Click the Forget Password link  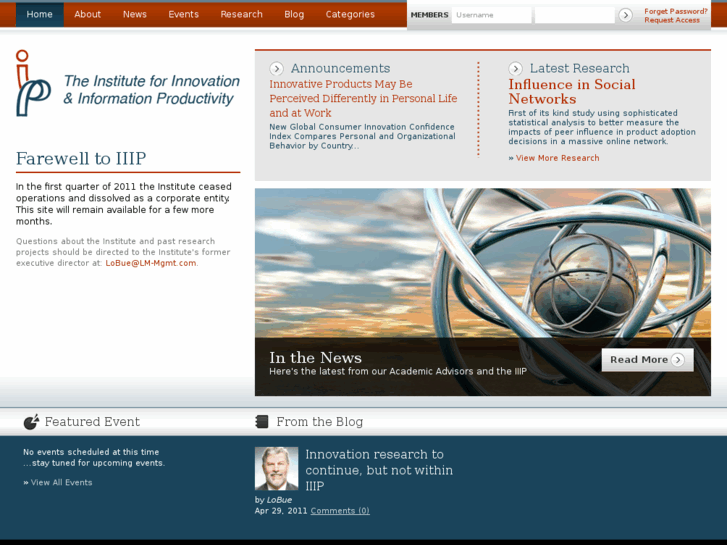tap(676, 11)
